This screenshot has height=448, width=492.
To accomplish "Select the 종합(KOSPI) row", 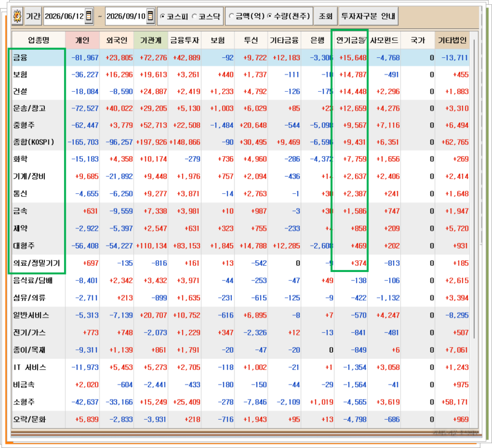I will (240, 142).
